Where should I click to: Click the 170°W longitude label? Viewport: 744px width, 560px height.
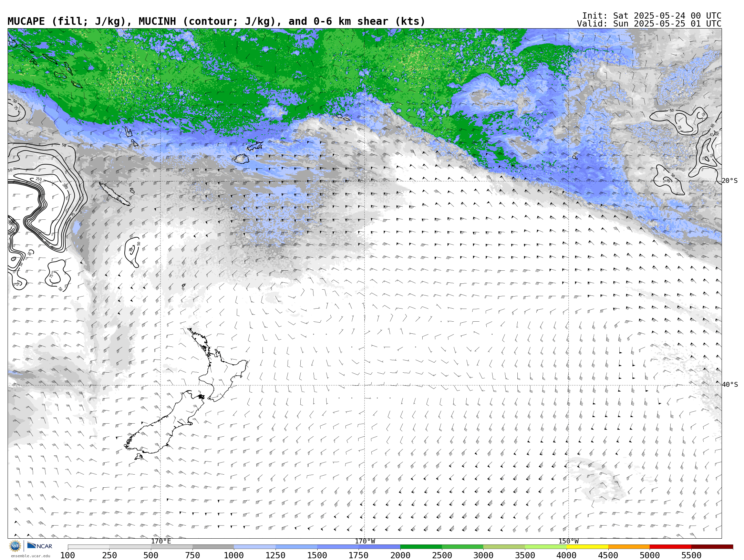click(365, 541)
